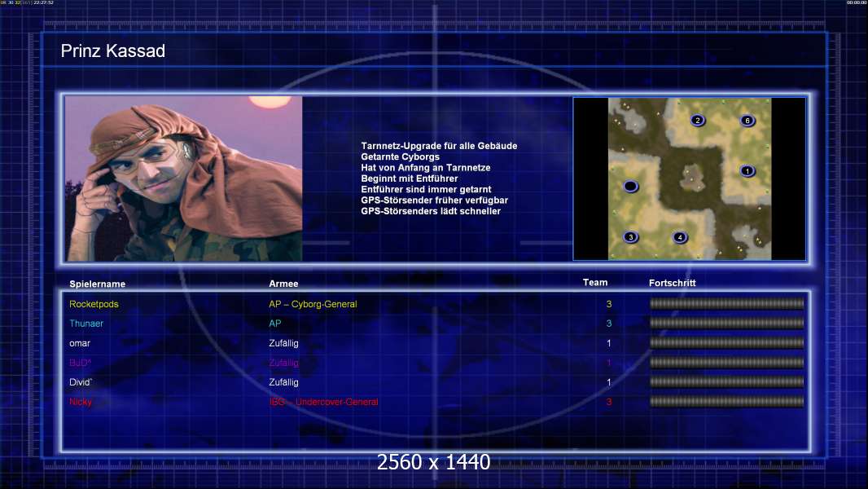868x489 pixels.
Task: Click team number 3 in Rocketpods row
Action: 609,304
